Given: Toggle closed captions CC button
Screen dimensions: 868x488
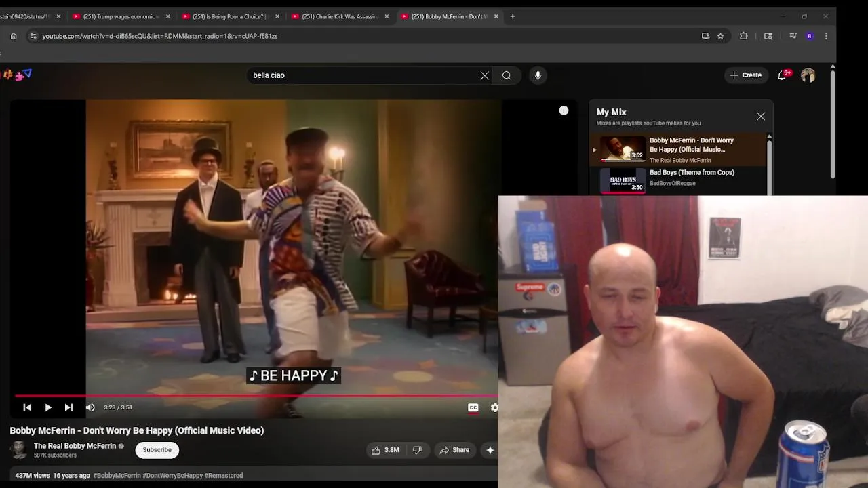Looking at the screenshot, I should [473, 407].
